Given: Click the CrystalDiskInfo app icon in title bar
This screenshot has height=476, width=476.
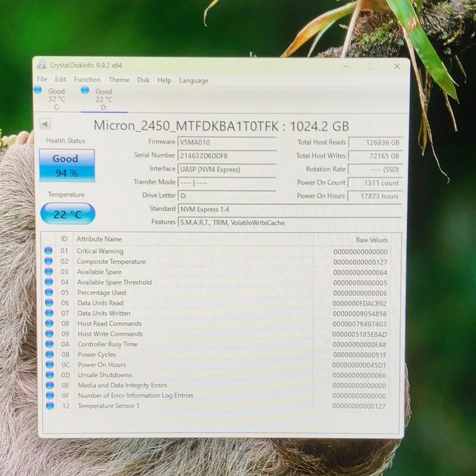Looking at the screenshot, I should coord(42,65).
